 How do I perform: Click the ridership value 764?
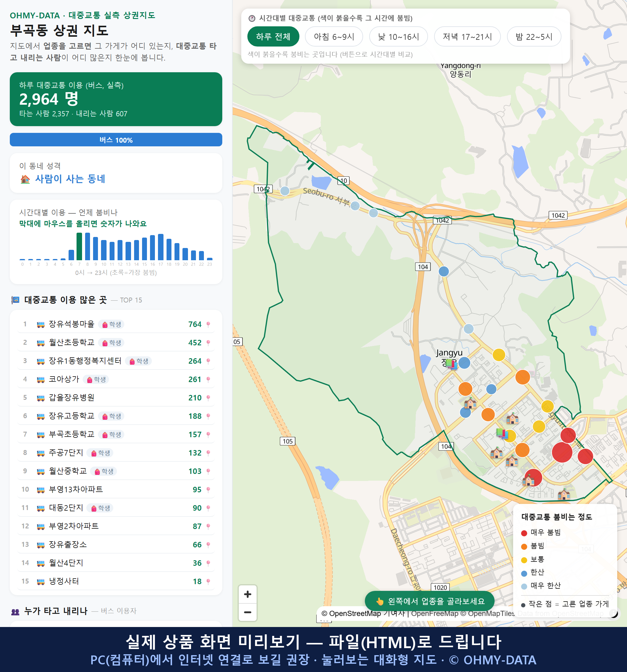195,325
